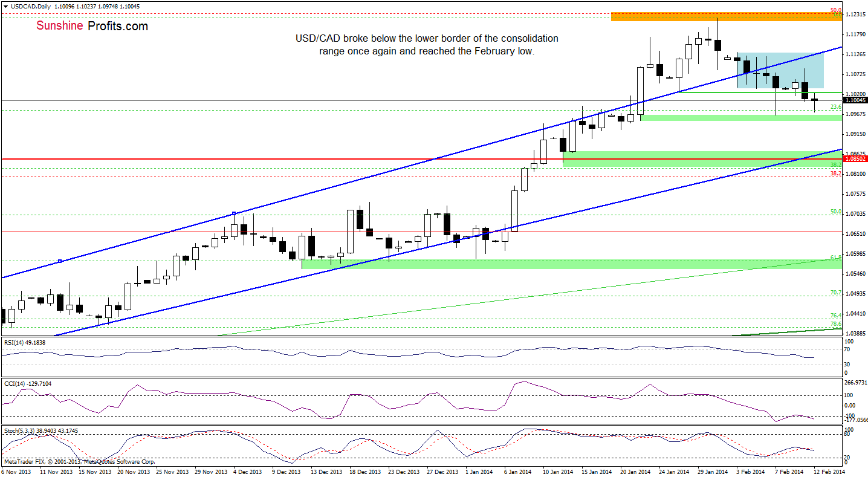Click the 1.11790 price axis value
868x477 pixels.
855,34
